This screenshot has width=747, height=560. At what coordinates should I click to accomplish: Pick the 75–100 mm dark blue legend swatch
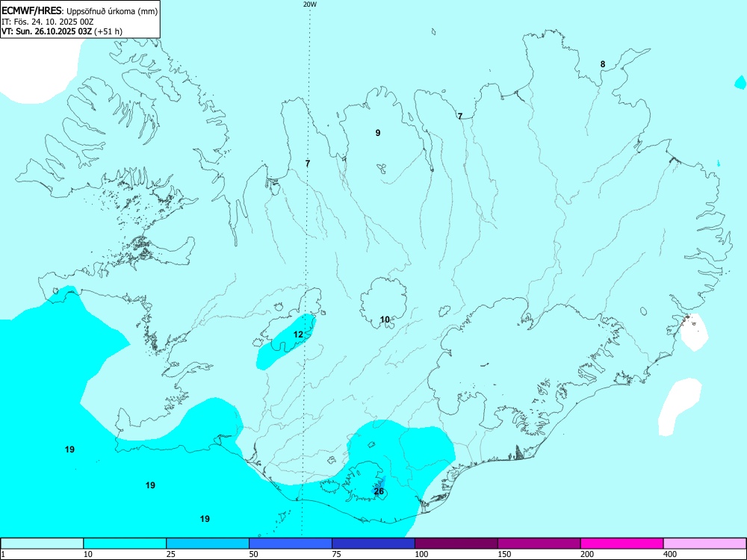point(373,544)
